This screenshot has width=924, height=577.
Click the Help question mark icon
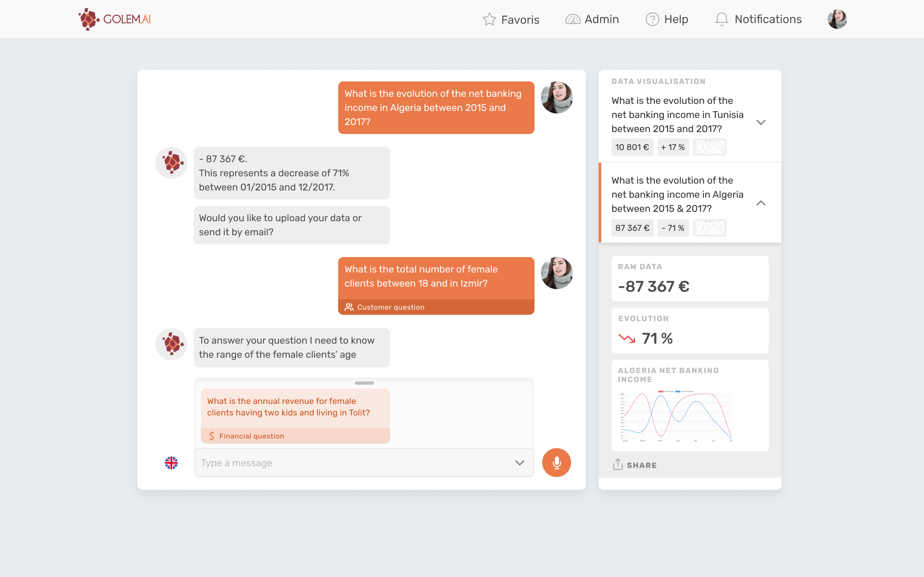point(652,19)
